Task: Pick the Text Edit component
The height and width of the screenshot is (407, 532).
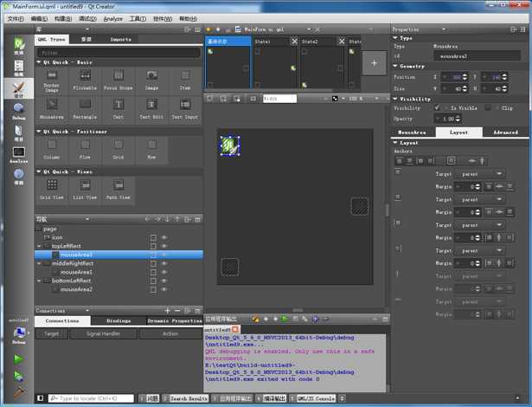Action: [151, 109]
